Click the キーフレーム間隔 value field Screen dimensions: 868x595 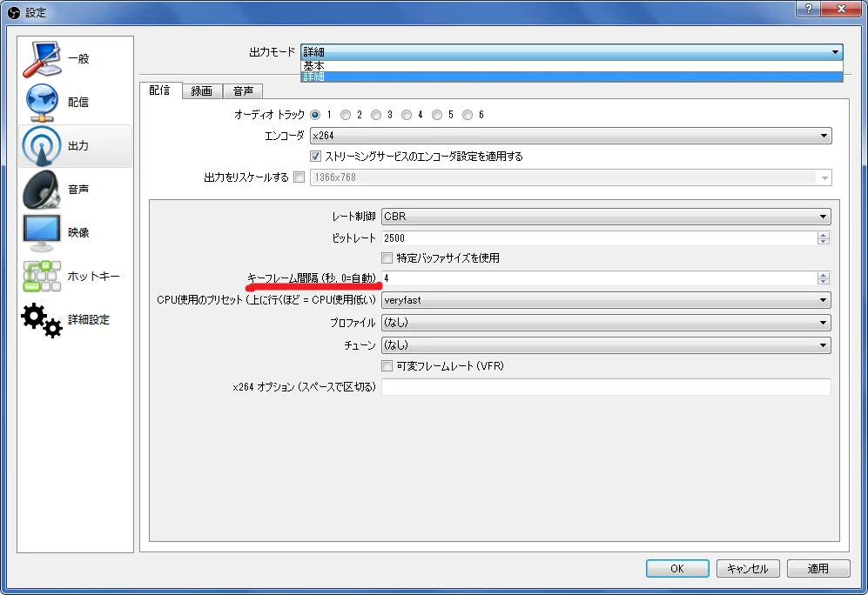tap(600, 278)
